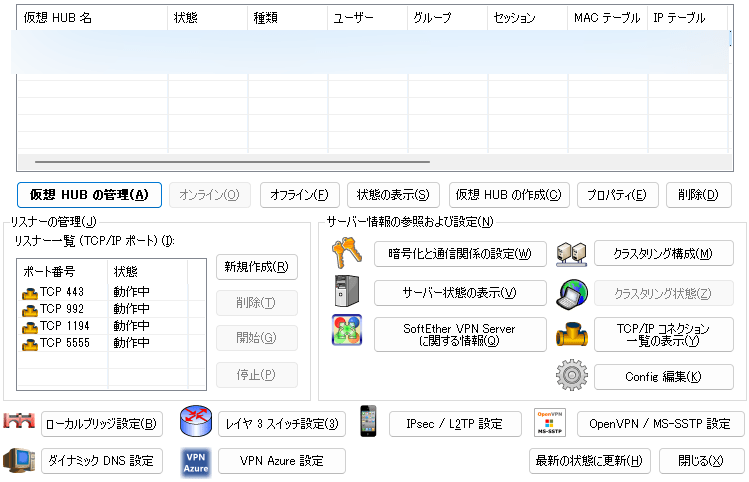Click the Layer 3 switch router icon
This screenshot has width=749, height=482.
pos(196,423)
